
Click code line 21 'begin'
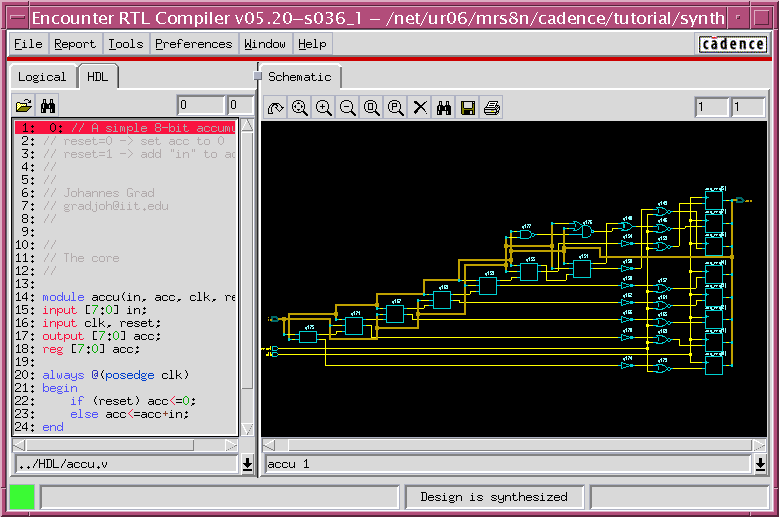[x=60, y=388]
